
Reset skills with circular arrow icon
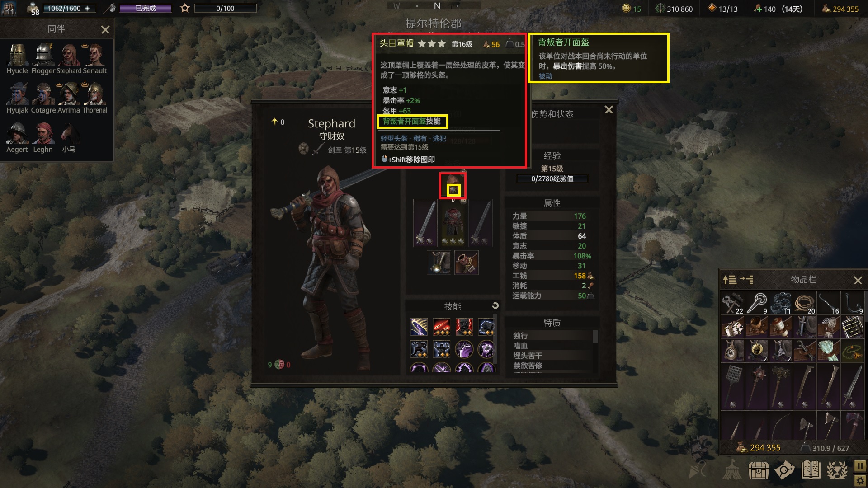coord(495,306)
